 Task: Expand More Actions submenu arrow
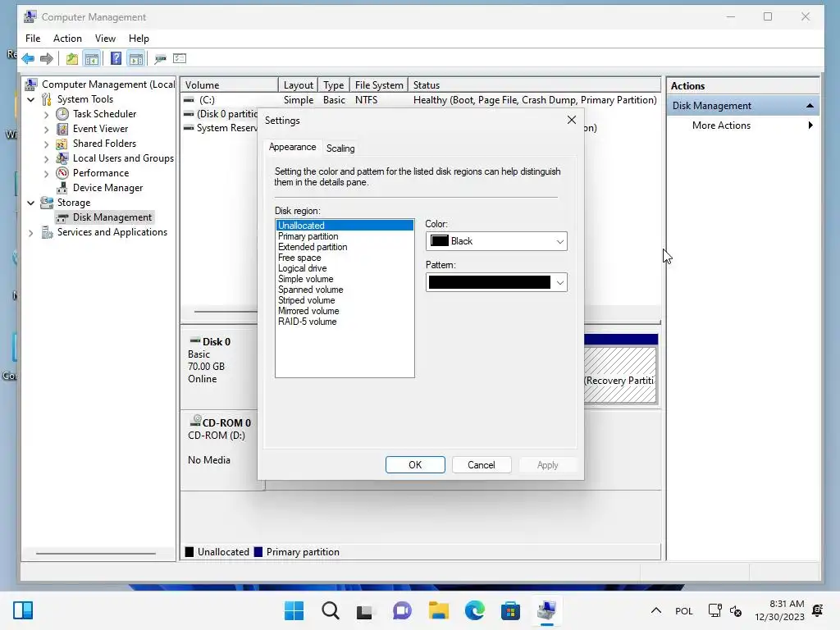pyautogui.click(x=810, y=126)
